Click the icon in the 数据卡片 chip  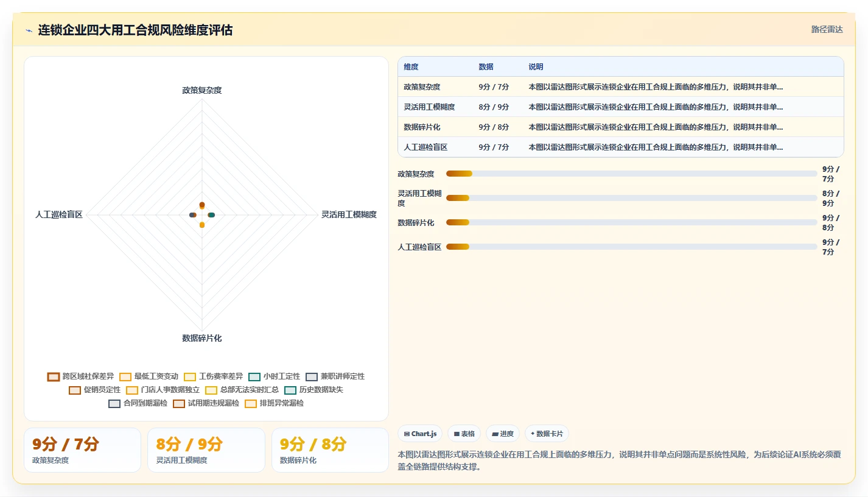(533, 434)
